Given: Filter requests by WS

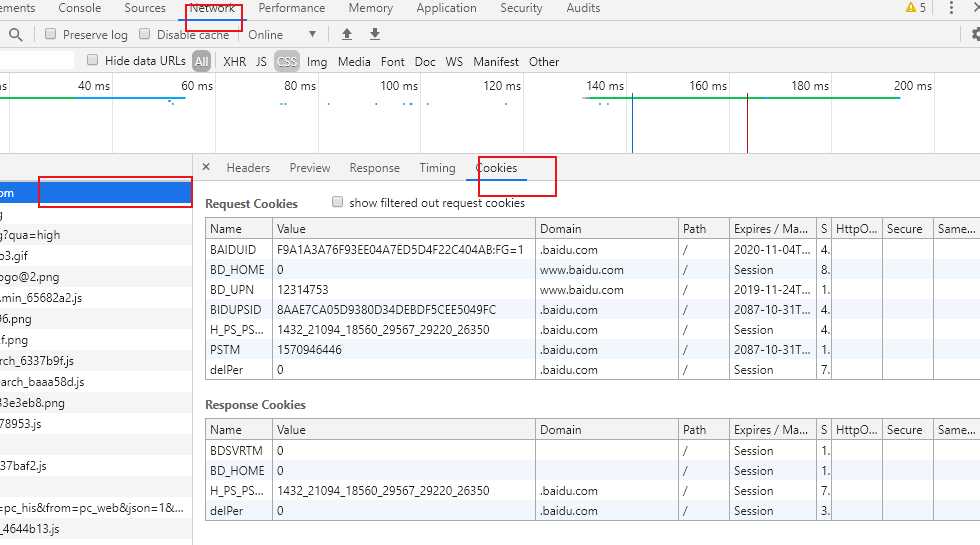Looking at the screenshot, I should (454, 61).
